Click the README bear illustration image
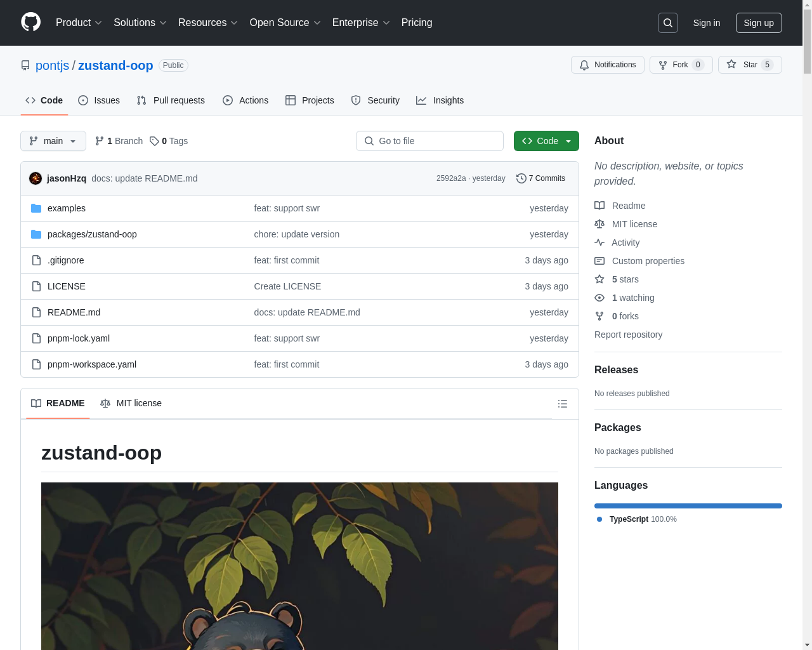 click(x=299, y=566)
